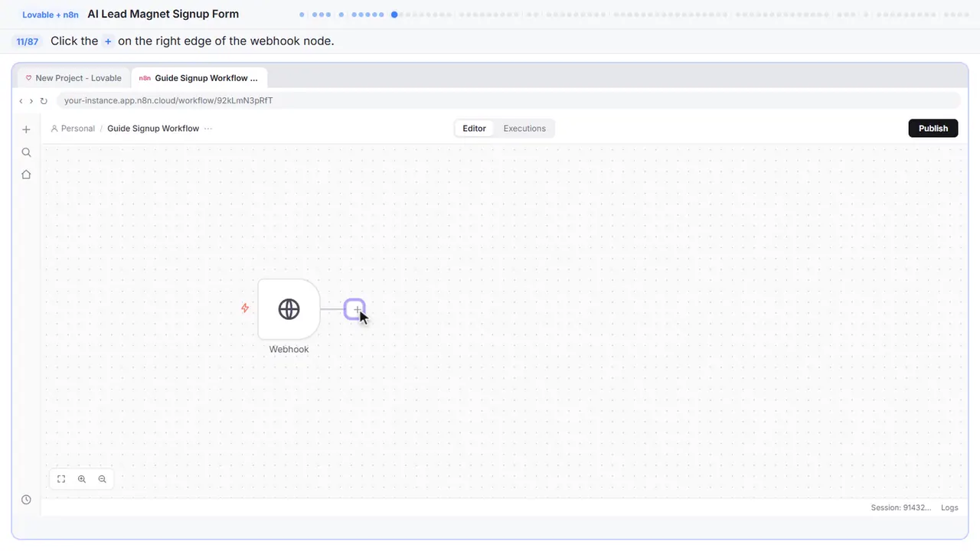Click the Guide Signup Workflow title

coord(153,129)
